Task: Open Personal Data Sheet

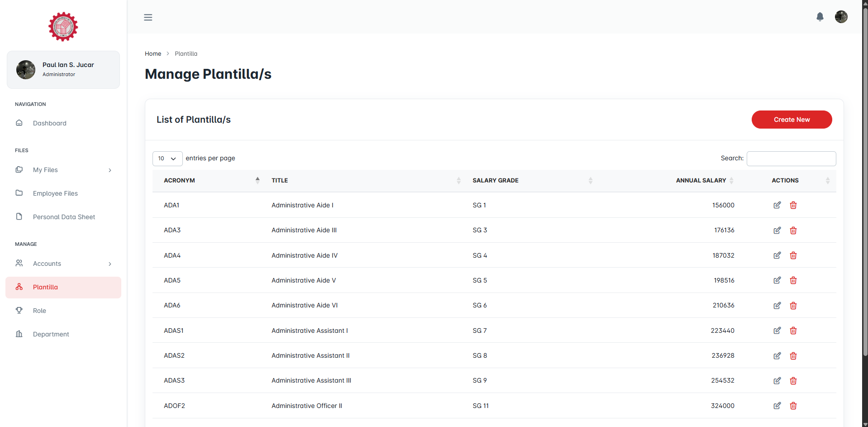Action: tap(63, 217)
